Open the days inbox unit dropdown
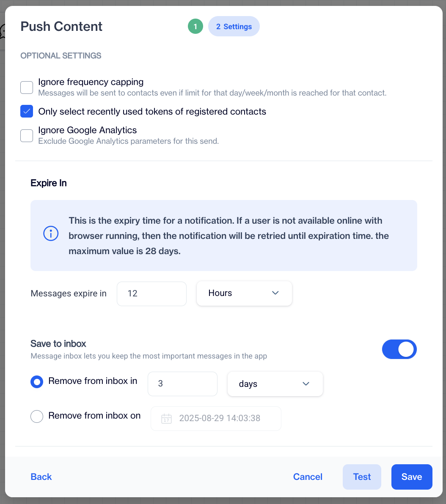The image size is (446, 504). (x=275, y=384)
